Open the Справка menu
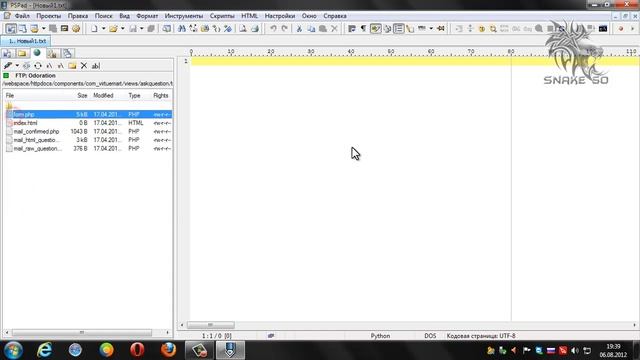 (x=335, y=16)
